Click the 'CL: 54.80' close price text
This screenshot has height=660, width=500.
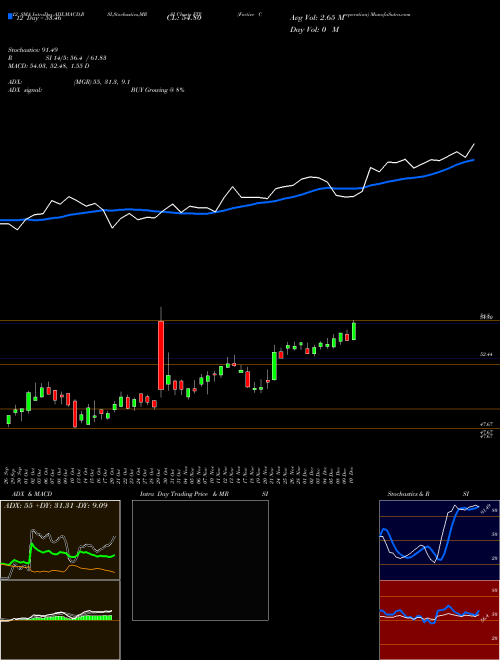point(184,18)
